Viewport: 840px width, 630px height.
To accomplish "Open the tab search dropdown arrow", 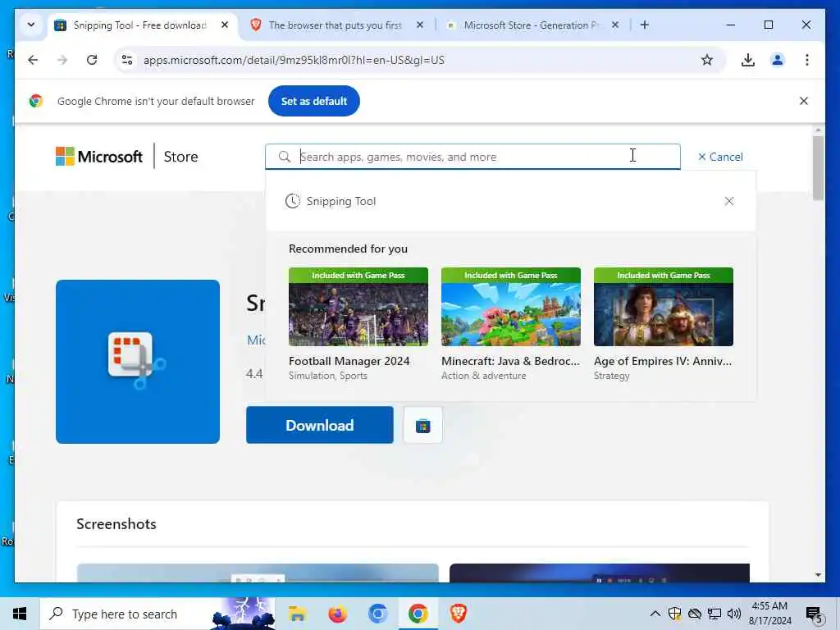I will coord(31,25).
